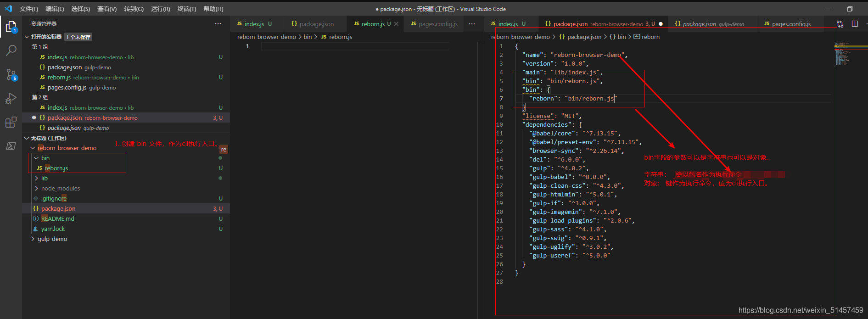Screen dimensions: 868x319
Task: Click the "version": "1.0.0" line
Action: click(x=555, y=63)
